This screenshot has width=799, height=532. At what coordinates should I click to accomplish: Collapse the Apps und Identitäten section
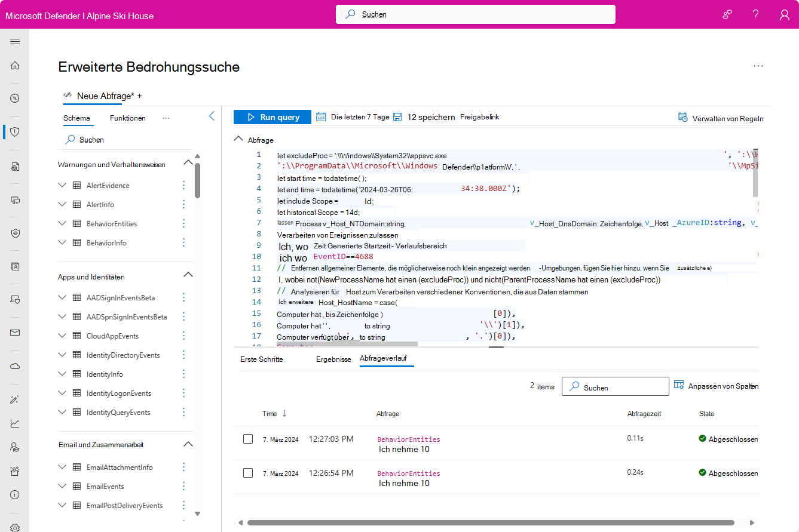click(188, 275)
